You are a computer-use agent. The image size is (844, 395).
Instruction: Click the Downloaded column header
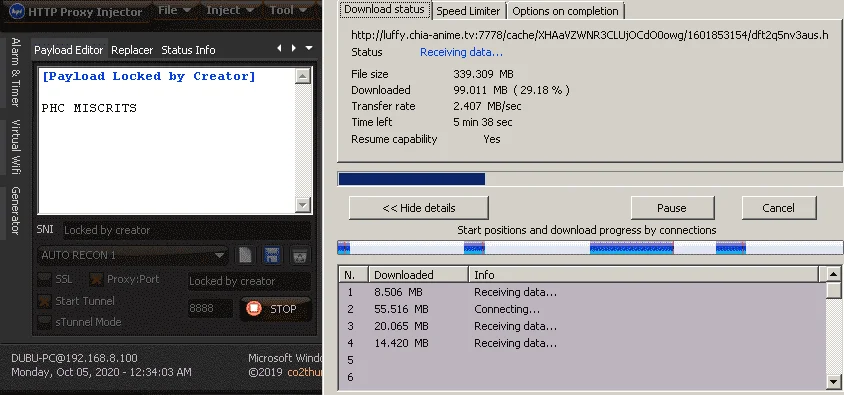coord(418,274)
